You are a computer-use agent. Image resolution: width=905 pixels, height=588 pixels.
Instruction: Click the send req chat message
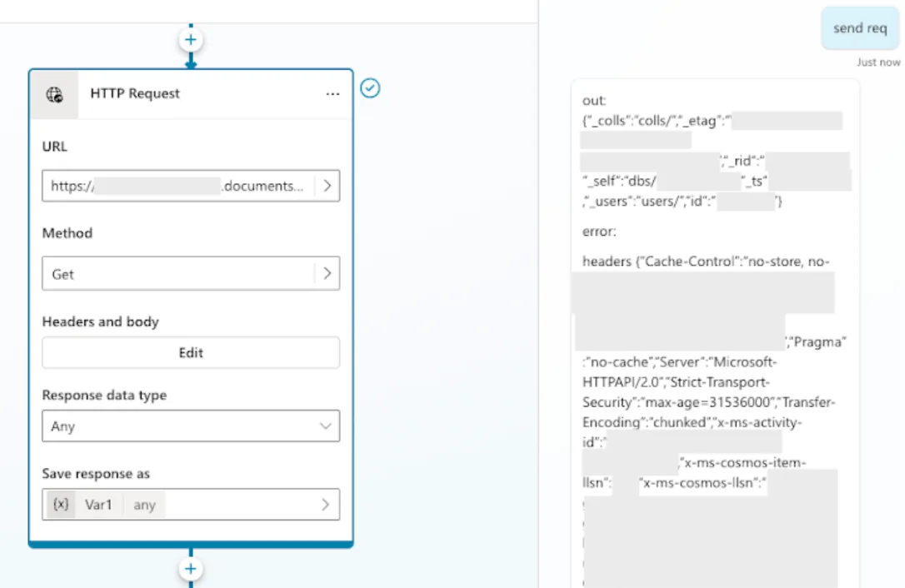tap(860, 28)
